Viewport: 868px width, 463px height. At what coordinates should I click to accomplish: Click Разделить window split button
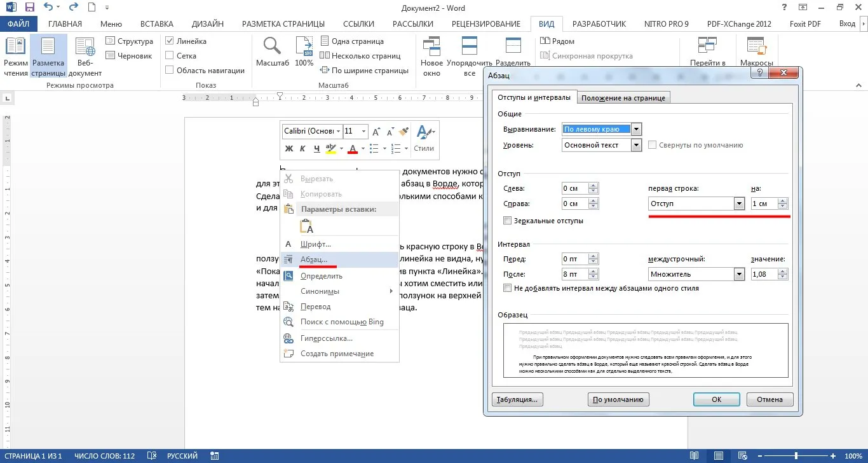tap(513, 52)
